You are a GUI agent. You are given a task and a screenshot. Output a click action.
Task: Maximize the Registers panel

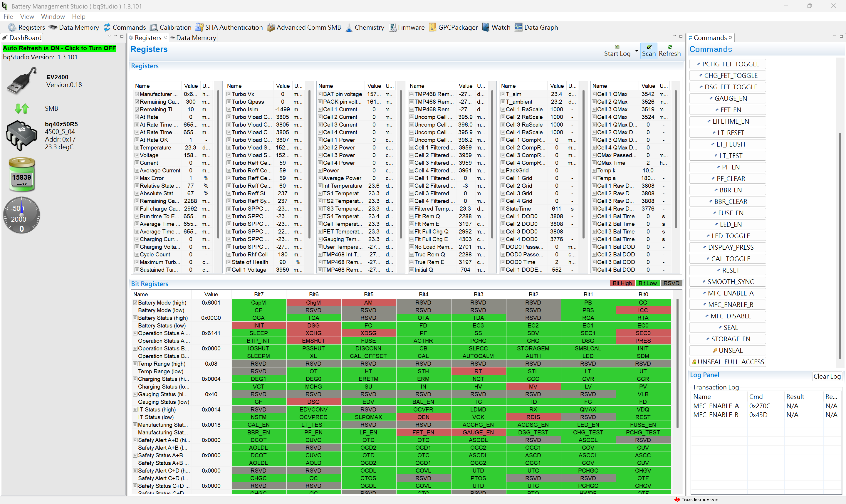681,36
